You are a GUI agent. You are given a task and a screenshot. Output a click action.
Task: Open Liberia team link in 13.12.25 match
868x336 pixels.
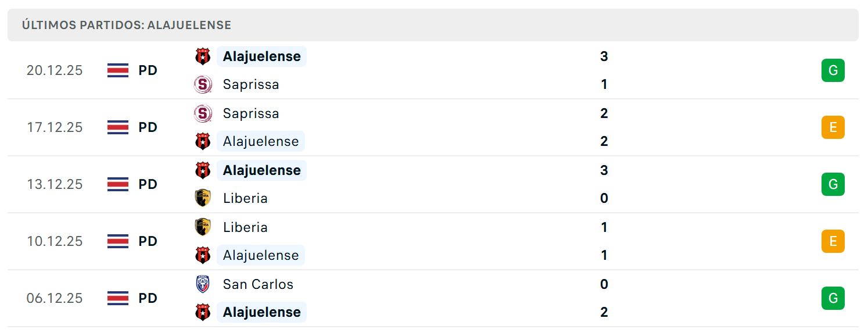245,198
